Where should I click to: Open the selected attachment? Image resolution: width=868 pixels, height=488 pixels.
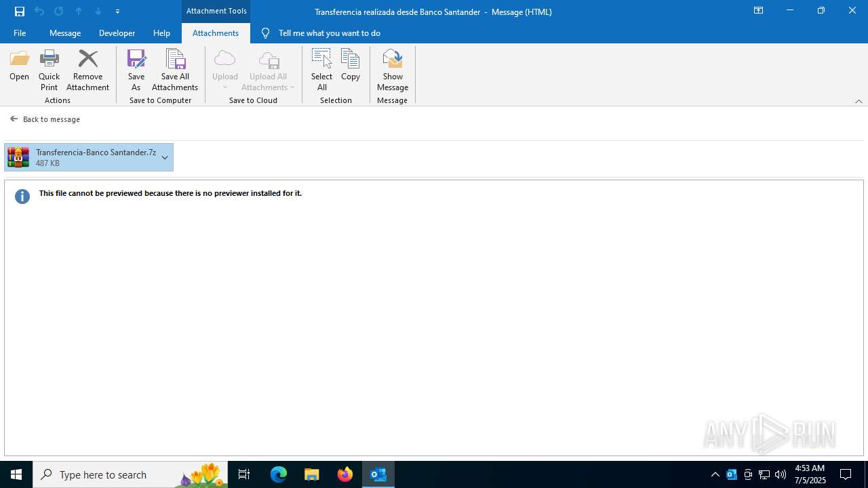click(19, 66)
